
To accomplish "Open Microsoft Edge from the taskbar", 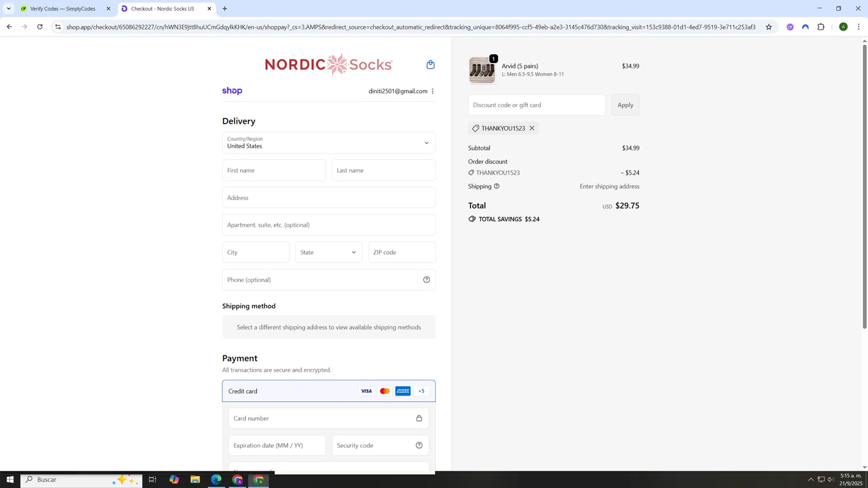I will tap(216, 479).
